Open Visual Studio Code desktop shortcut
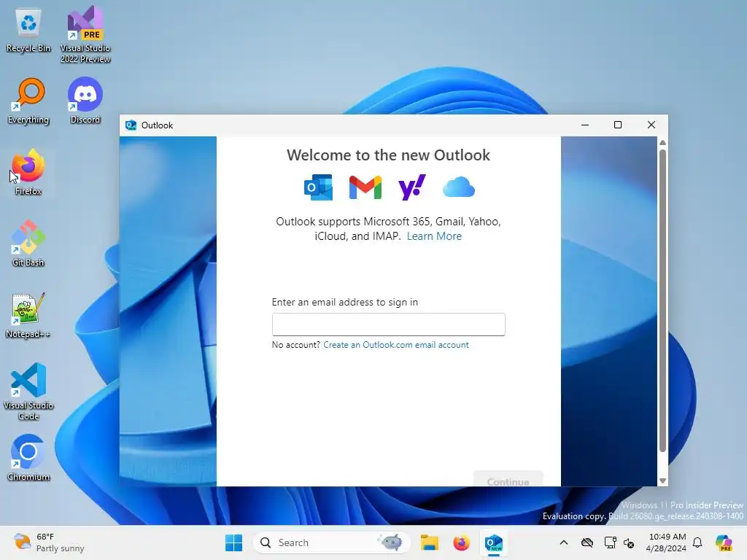747x560 pixels. coord(28,392)
